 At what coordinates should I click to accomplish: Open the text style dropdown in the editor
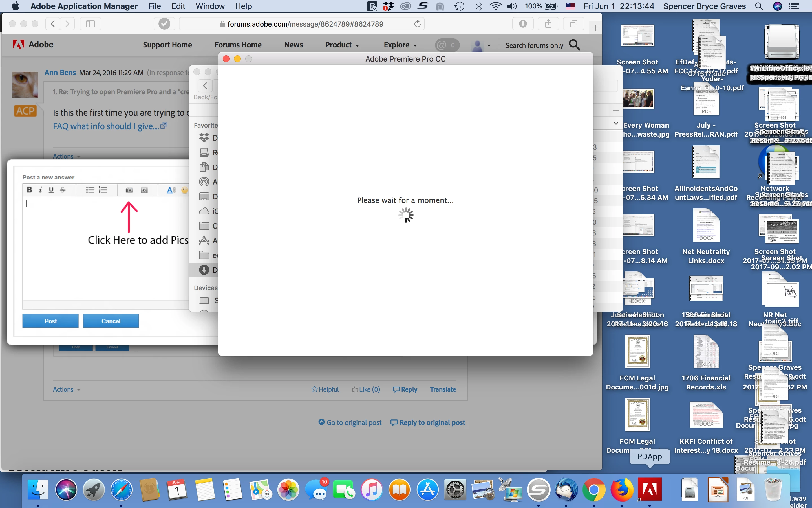point(171,190)
